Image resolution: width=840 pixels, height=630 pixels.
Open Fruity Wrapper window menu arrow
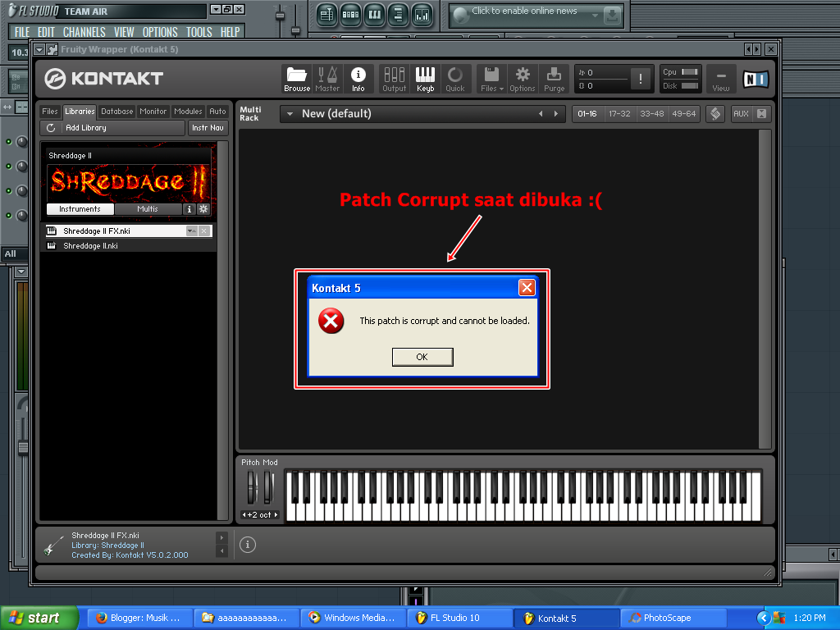coord(39,50)
